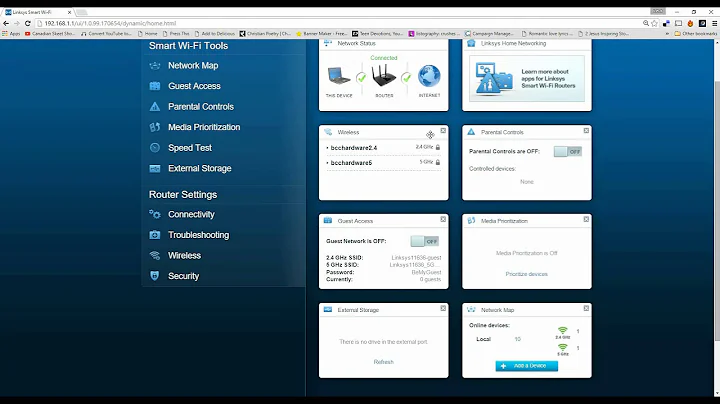The height and width of the screenshot is (404, 720).
Task: Open Chrome menu icon
Action: (714, 23)
